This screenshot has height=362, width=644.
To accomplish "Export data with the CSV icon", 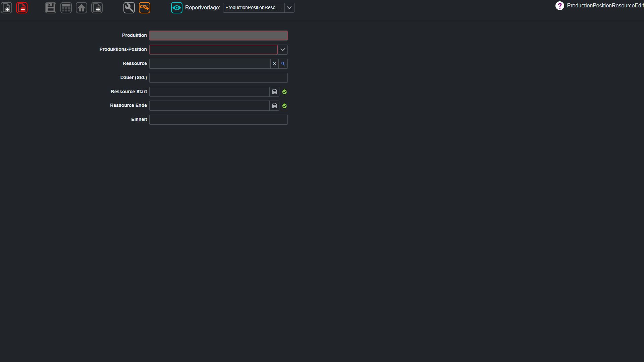I will pyautogui.click(x=145, y=8).
